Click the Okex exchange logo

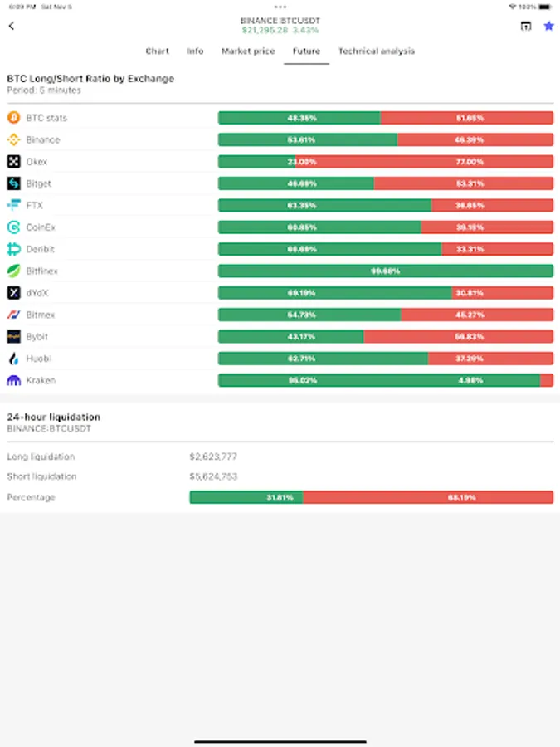tap(13, 162)
